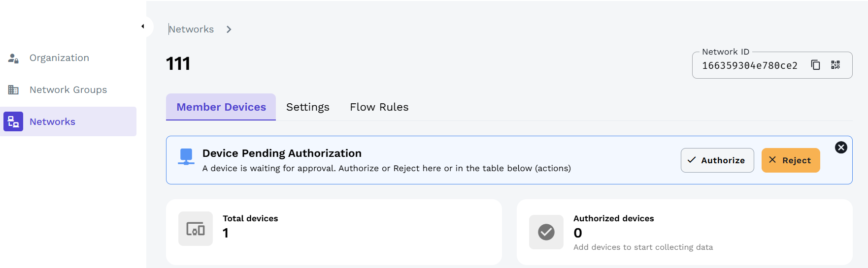Open Network Groups in the sidebar
Image resolution: width=868 pixels, height=268 pixels.
tap(68, 90)
